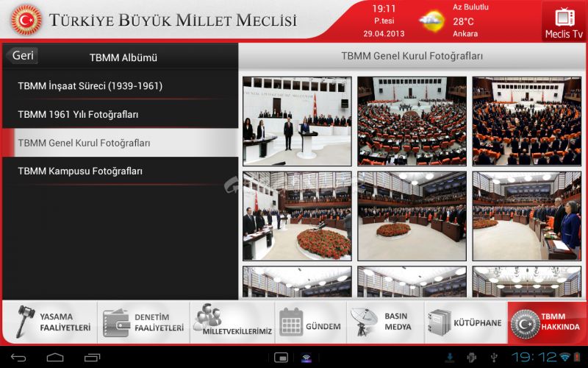Tap the 28°C temperature reading
Screen dimensions: 588x368
click(x=463, y=21)
